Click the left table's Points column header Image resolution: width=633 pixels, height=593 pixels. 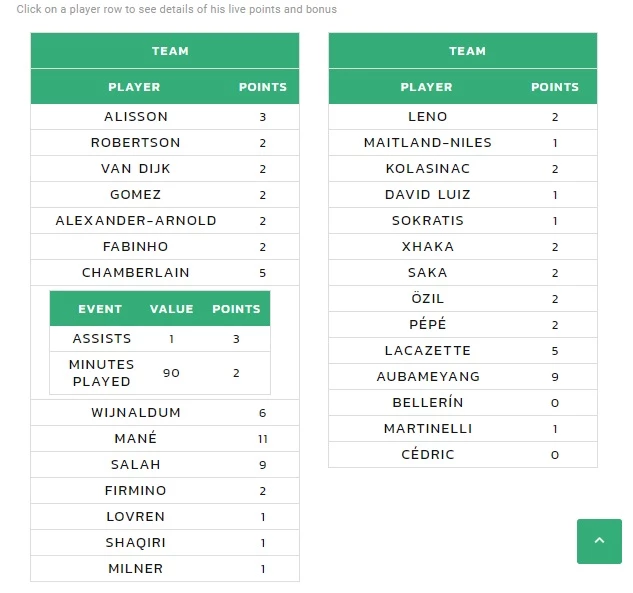[262, 87]
